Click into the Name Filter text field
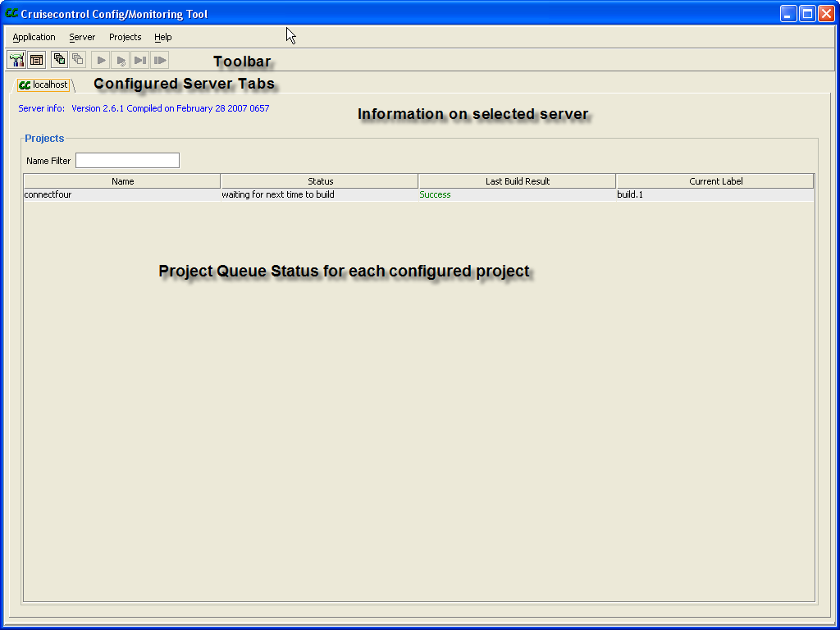The width and height of the screenshot is (840, 630). point(127,161)
